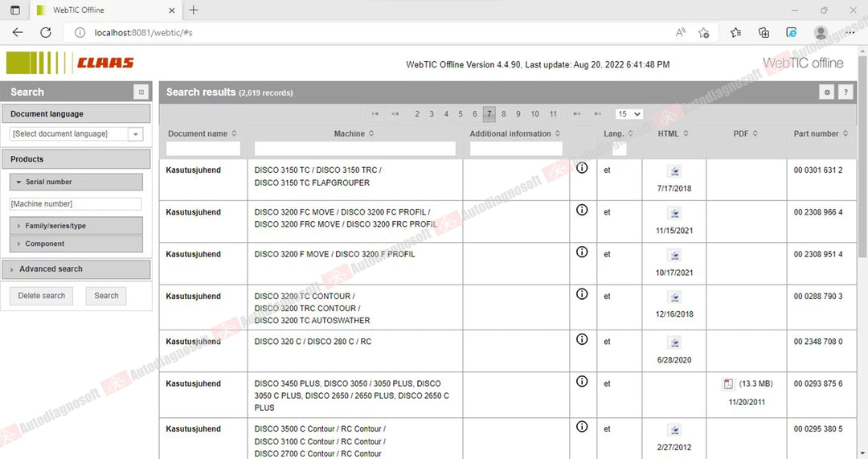The image size is (868, 459).
Task: Go to previous results page
Action: 395,114
